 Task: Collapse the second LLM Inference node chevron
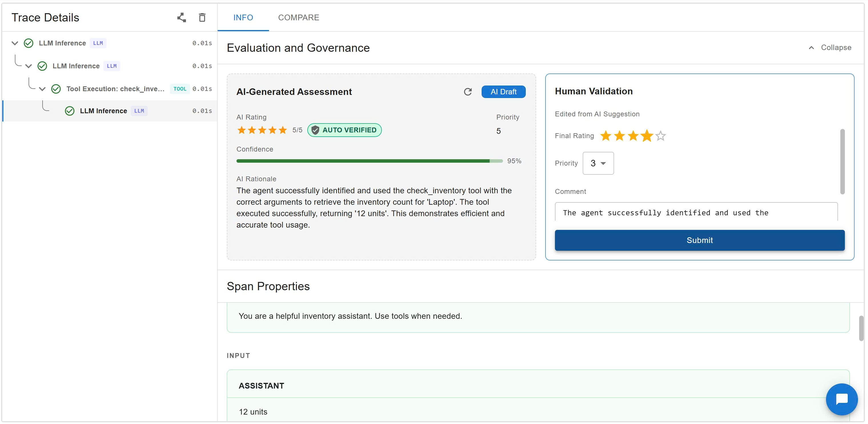(x=29, y=66)
